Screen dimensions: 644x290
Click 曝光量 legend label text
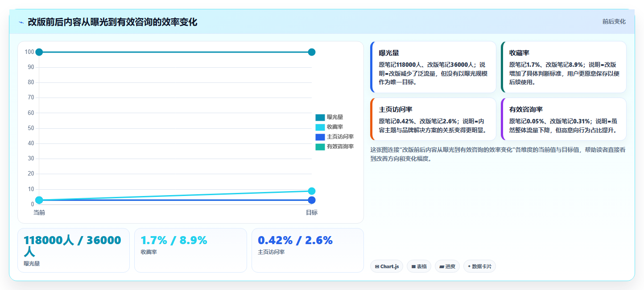pyautogui.click(x=335, y=117)
